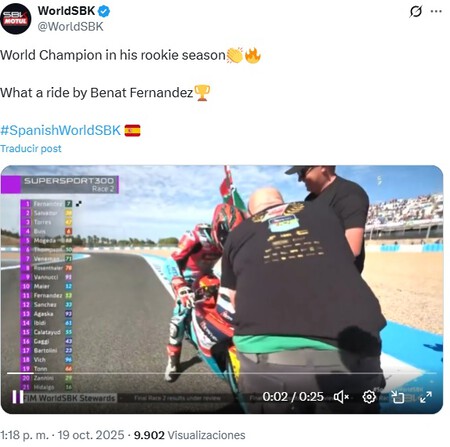
Task: Open the Grok circle-slash icon
Action: pyautogui.click(x=416, y=12)
